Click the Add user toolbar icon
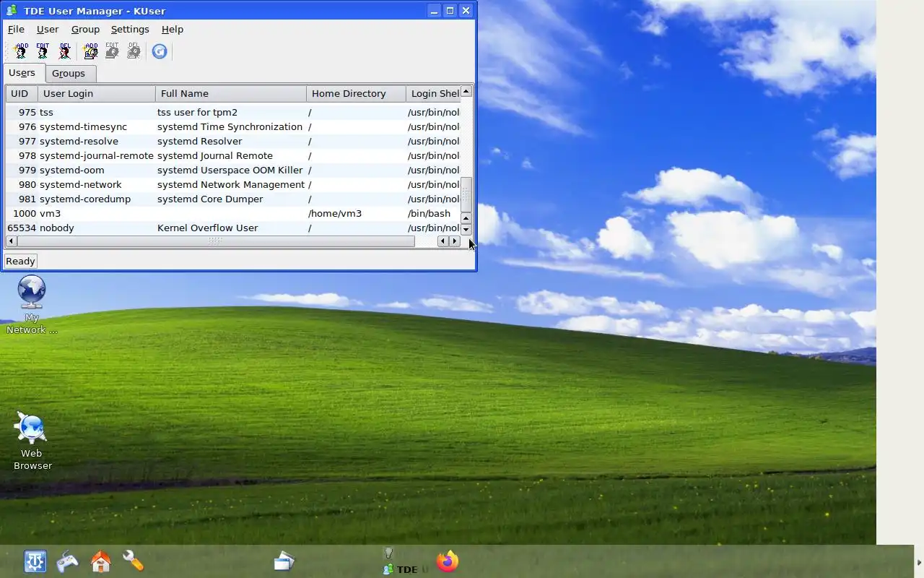Image resolution: width=924 pixels, height=578 pixels. coord(21,51)
